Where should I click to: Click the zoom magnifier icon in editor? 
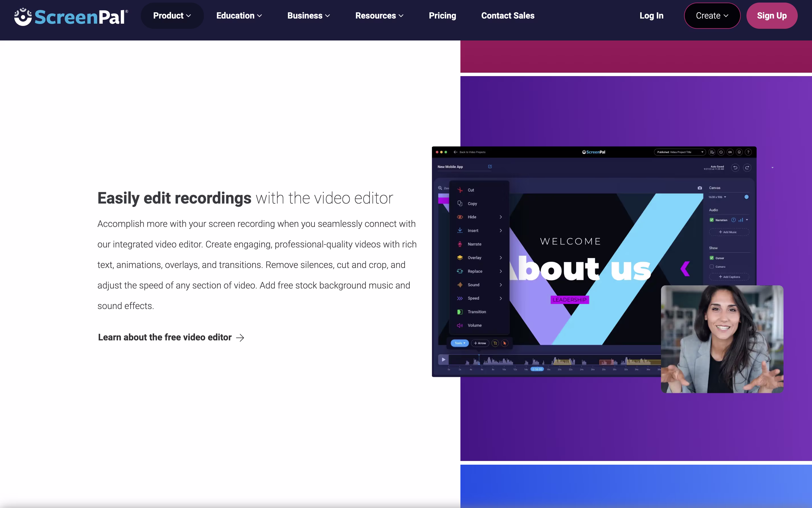[440, 188]
